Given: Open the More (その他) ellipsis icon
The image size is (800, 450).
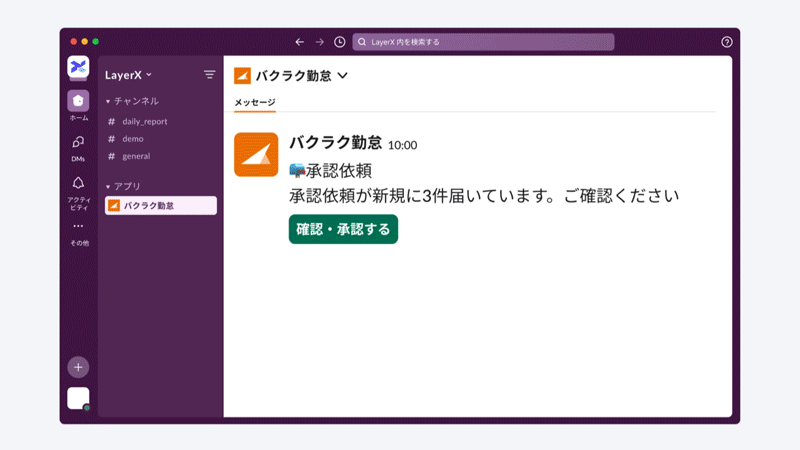Looking at the screenshot, I should pyautogui.click(x=78, y=226).
